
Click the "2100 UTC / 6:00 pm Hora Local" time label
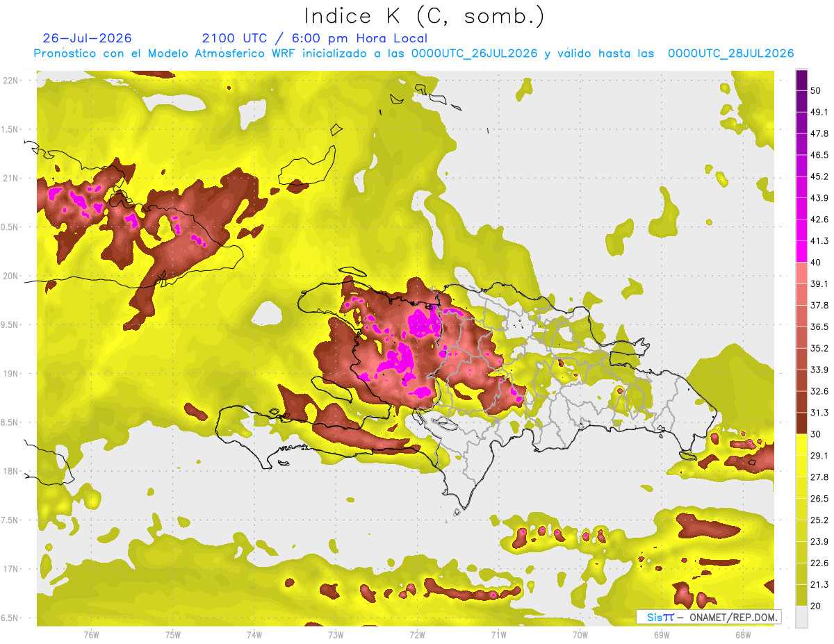(315, 38)
